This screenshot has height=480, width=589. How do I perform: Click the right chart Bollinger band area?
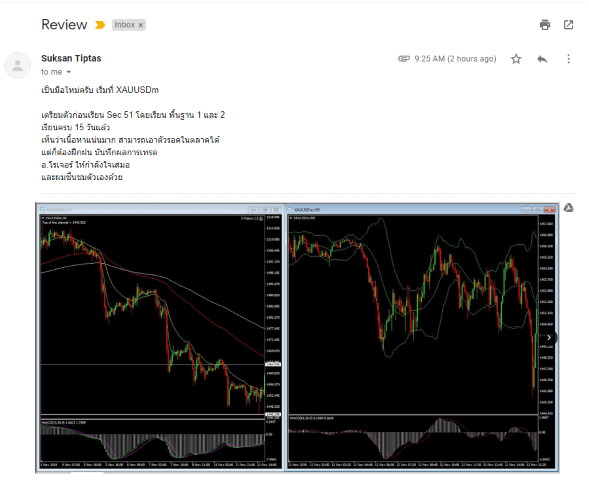coord(413,315)
